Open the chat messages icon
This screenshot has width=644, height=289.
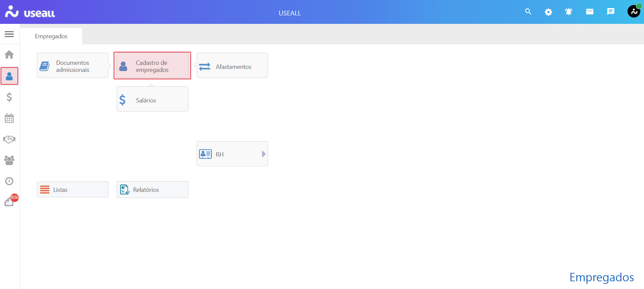[611, 12]
